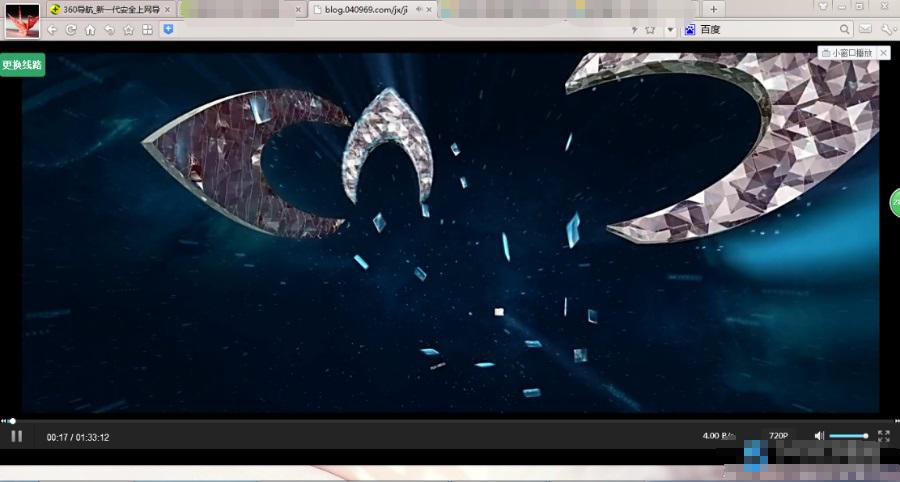The height and width of the screenshot is (482, 900).
Task: Open the mail envelope icon
Action: click(865, 30)
